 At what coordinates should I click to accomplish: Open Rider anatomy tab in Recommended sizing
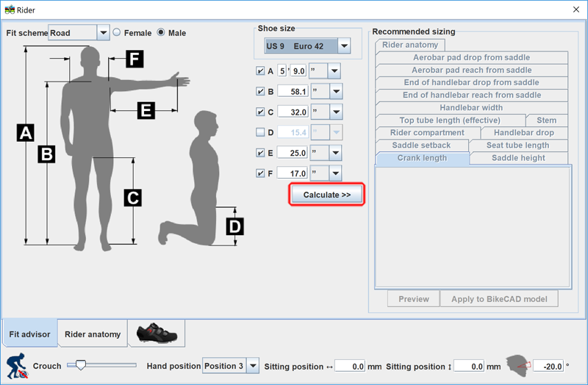[410, 45]
